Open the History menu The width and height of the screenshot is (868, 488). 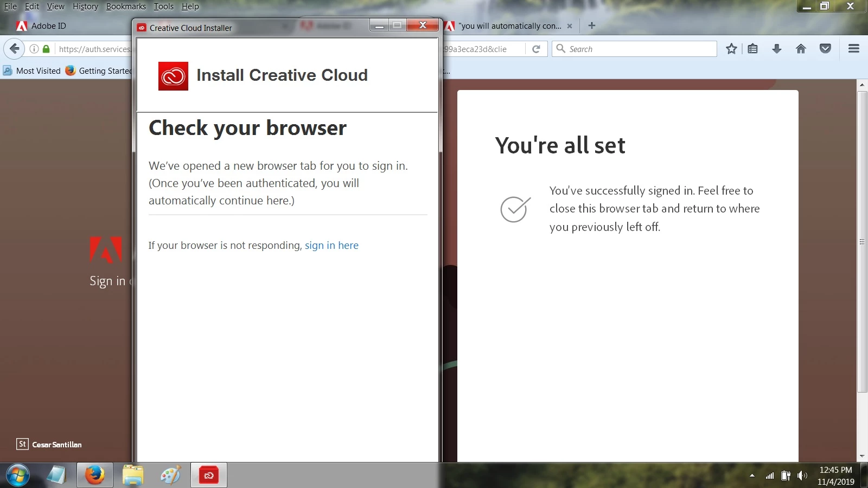(x=85, y=7)
